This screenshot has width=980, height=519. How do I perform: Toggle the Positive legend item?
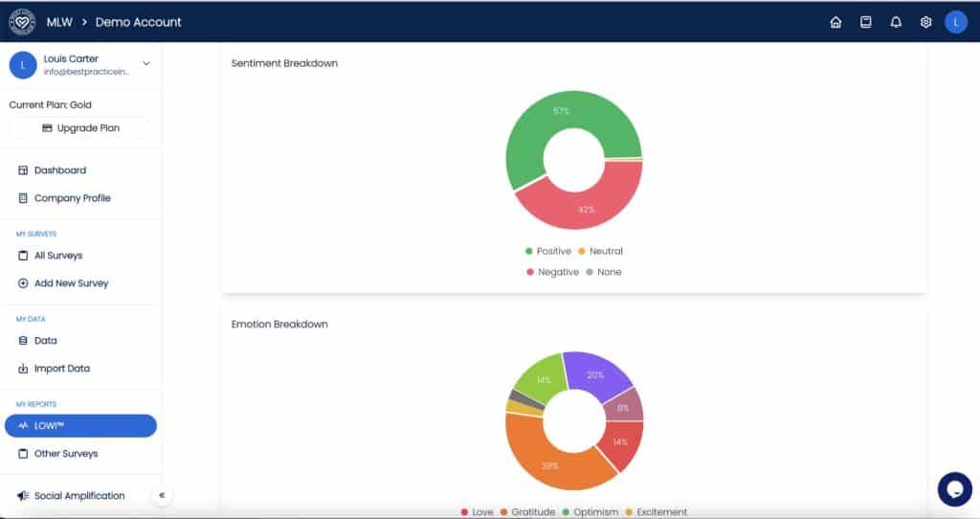pyautogui.click(x=548, y=252)
